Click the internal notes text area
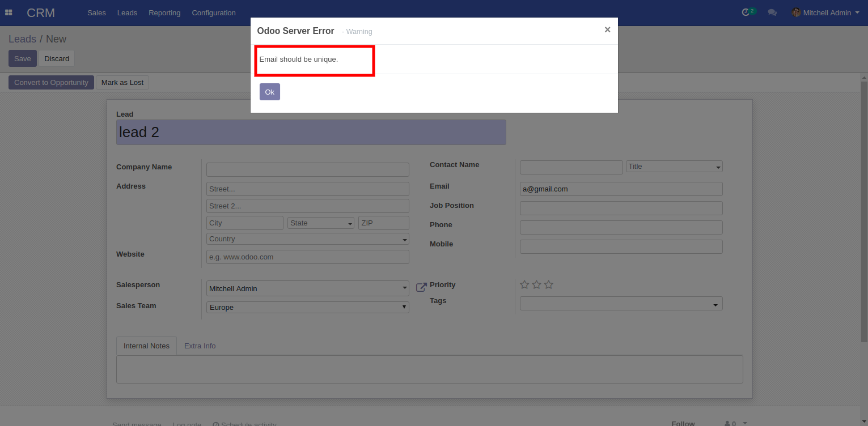868x426 pixels. [x=430, y=369]
